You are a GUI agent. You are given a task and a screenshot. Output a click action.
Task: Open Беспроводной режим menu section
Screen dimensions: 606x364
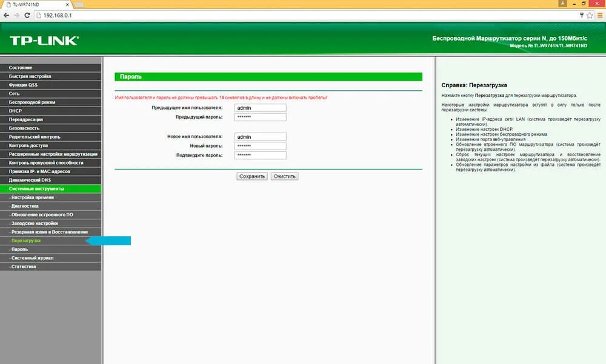coord(51,102)
